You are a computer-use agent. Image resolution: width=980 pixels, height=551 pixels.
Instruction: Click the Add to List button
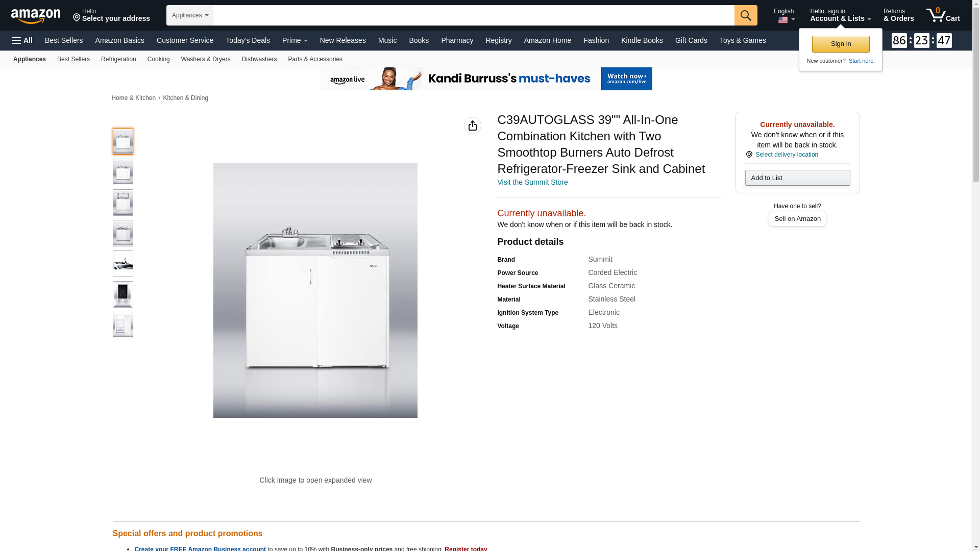(797, 178)
